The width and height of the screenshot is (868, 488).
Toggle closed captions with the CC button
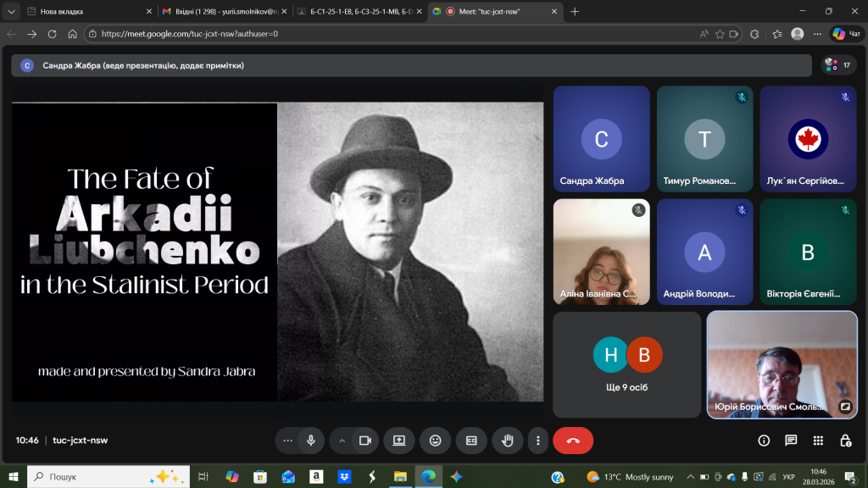[471, 441]
